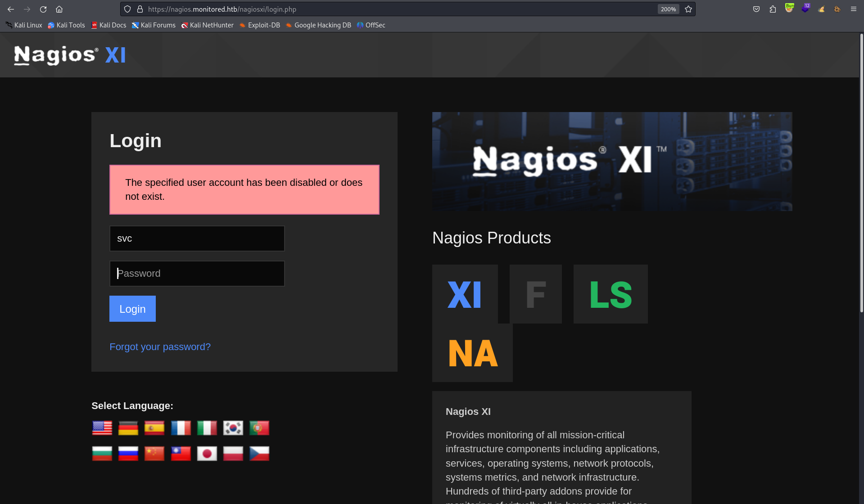864x504 pixels.
Task: Open the Forgot your password link
Action: coord(160,347)
